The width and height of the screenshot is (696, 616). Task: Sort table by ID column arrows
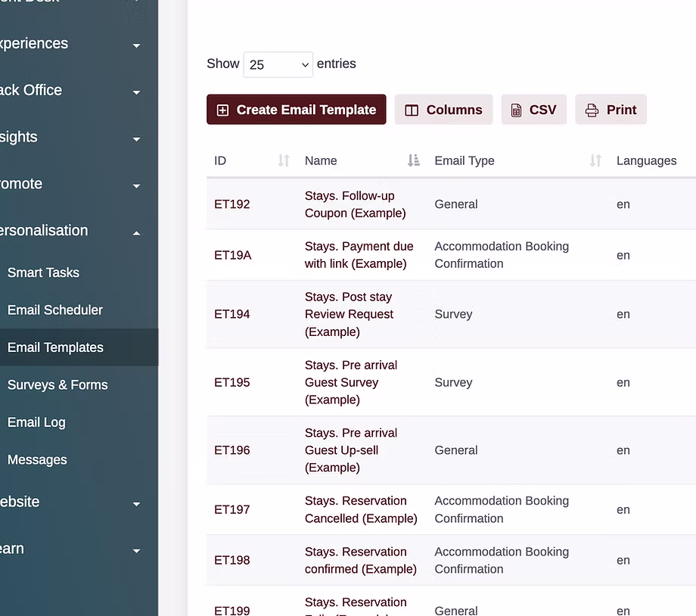284,160
